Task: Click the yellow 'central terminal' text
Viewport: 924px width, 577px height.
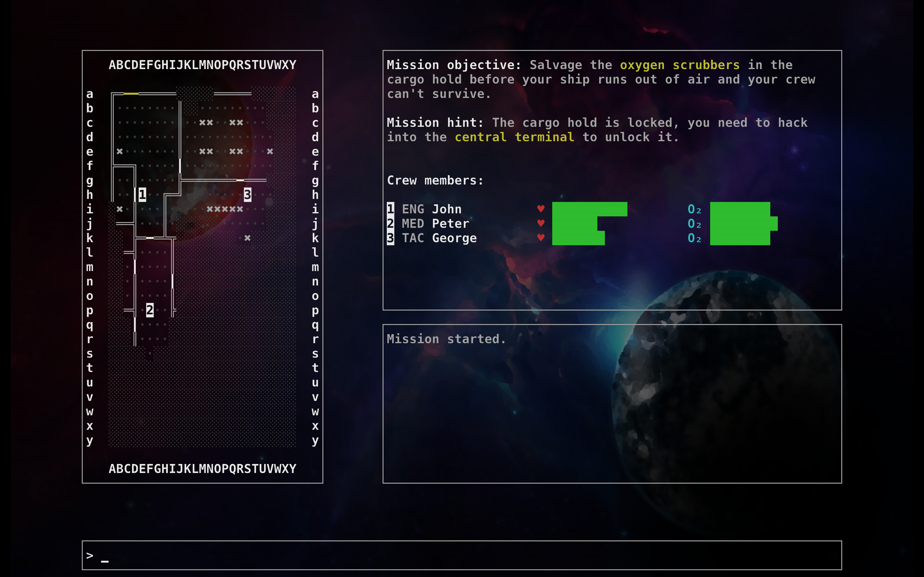Action: tap(514, 137)
